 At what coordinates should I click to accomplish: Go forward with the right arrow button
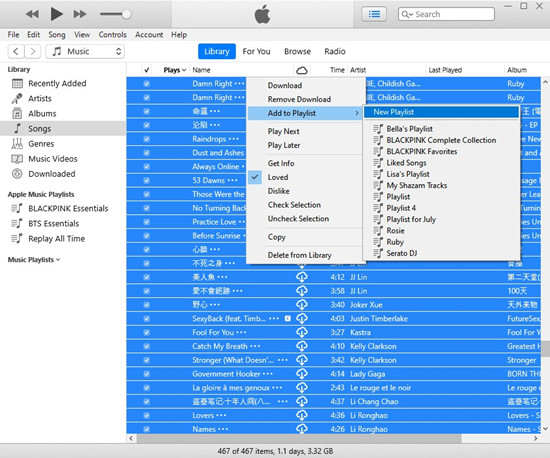33,52
